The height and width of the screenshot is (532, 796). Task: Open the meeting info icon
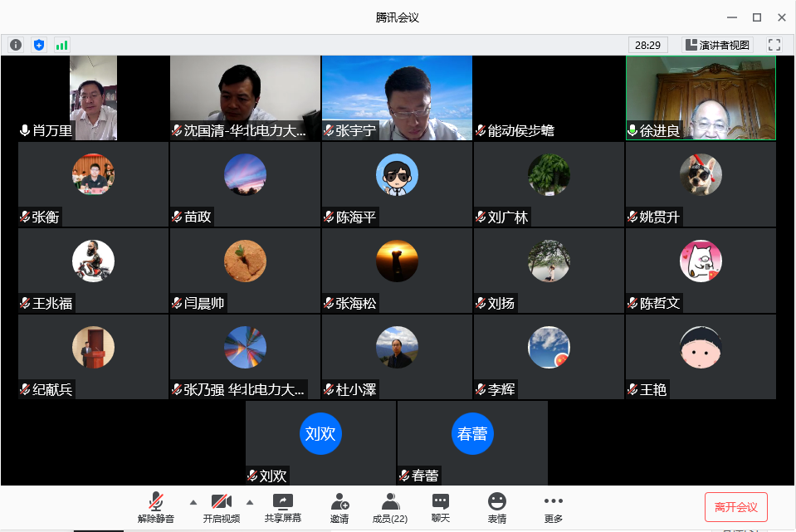pyautogui.click(x=16, y=45)
